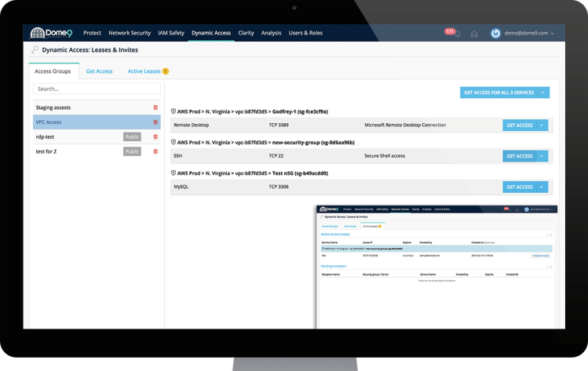The image size is (588, 371).
Task: Get access to Remote Desktop service
Action: 520,125
